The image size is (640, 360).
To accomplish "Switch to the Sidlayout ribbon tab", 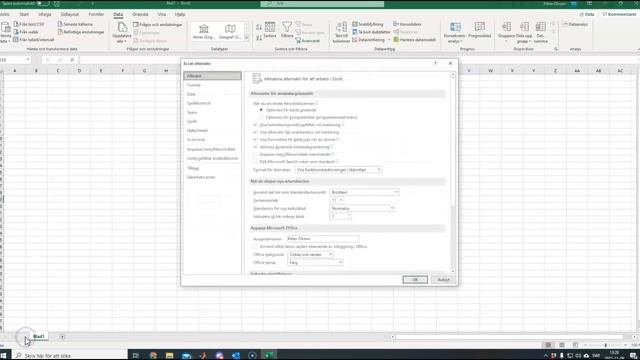I will coord(70,14).
